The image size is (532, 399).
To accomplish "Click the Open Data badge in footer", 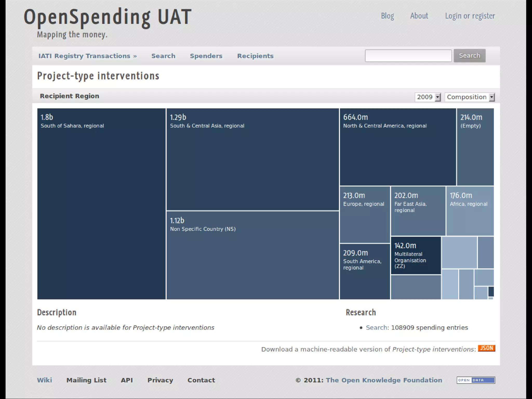I will (x=476, y=380).
